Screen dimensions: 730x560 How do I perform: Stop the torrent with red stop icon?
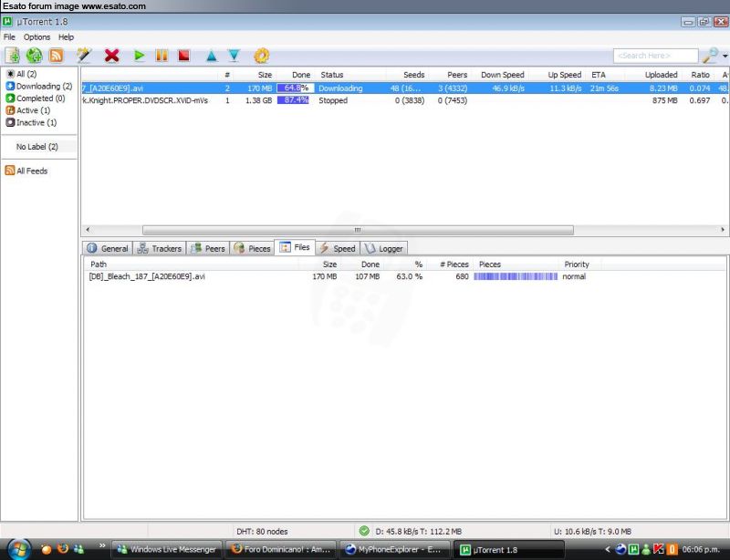coord(183,56)
